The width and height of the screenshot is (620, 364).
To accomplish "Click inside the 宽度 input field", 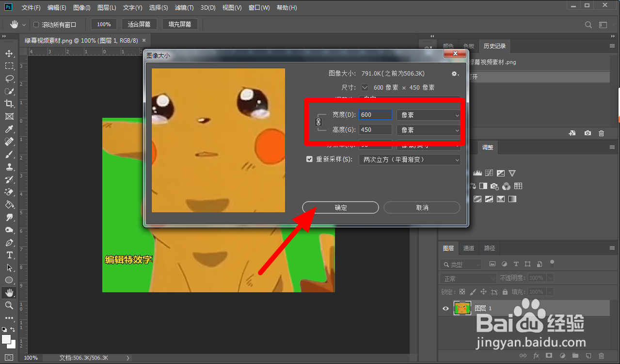I will tap(375, 114).
